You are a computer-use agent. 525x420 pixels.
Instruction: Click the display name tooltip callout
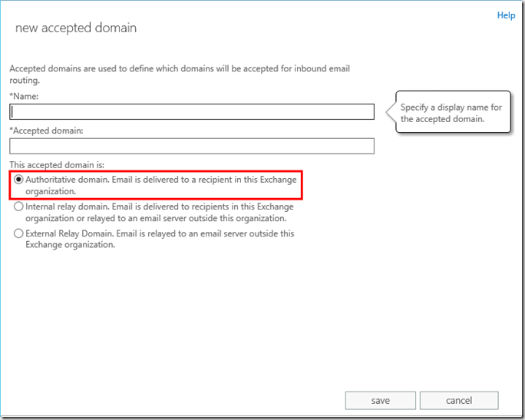click(x=453, y=113)
